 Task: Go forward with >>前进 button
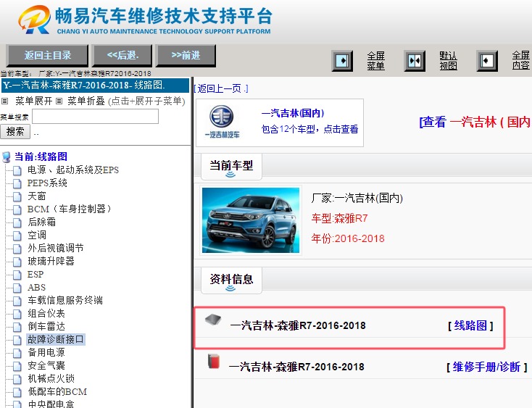(186, 55)
